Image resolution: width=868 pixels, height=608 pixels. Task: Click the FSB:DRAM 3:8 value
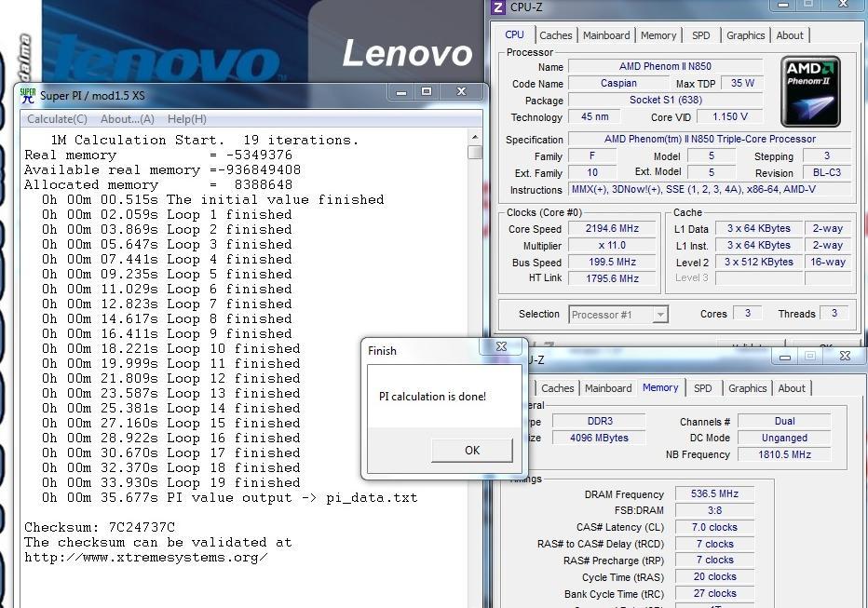pos(714,510)
